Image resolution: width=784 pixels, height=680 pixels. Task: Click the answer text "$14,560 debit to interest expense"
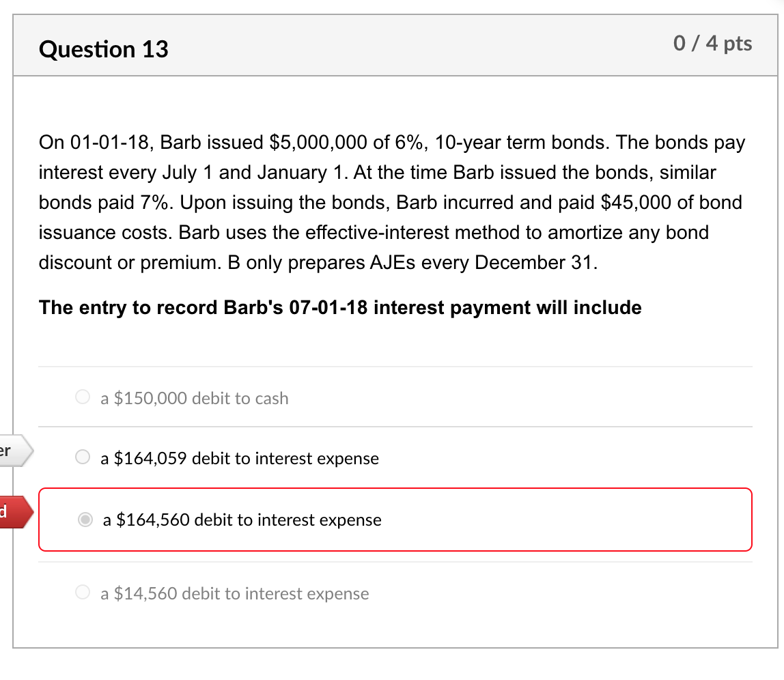[234, 593]
